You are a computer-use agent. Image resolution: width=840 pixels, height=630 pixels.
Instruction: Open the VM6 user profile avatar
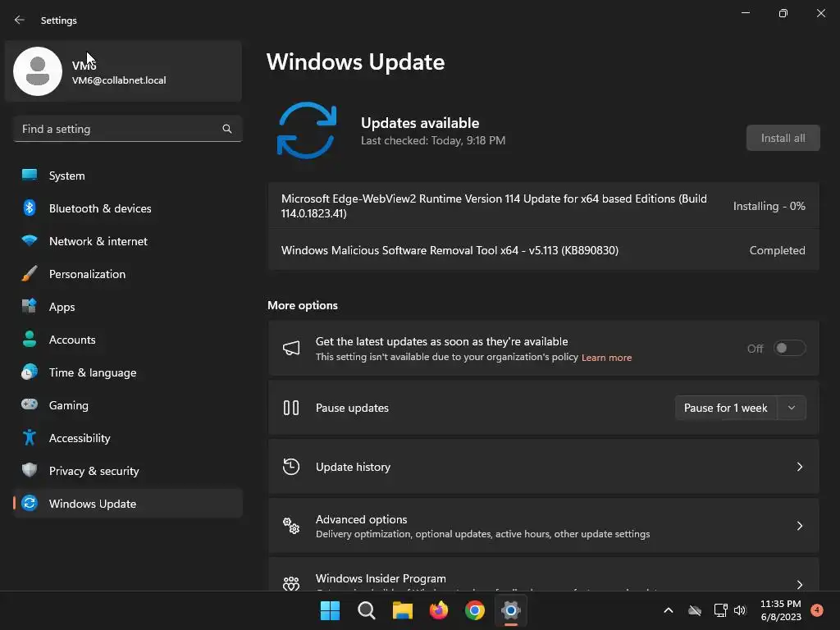[38, 71]
